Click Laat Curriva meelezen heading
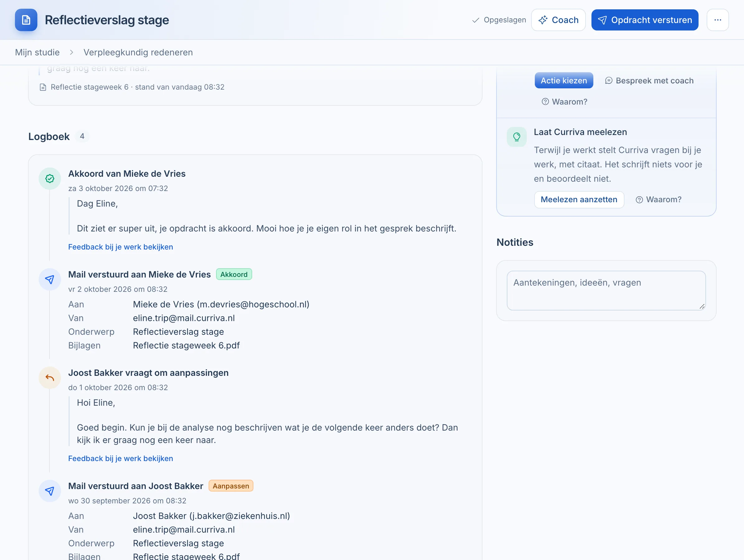 tap(580, 132)
